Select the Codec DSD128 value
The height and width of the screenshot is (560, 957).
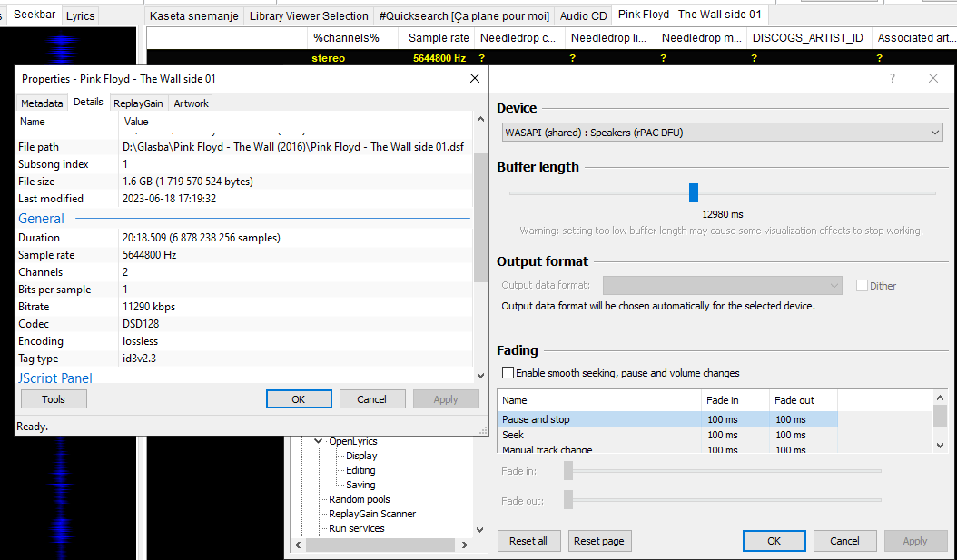(x=141, y=324)
